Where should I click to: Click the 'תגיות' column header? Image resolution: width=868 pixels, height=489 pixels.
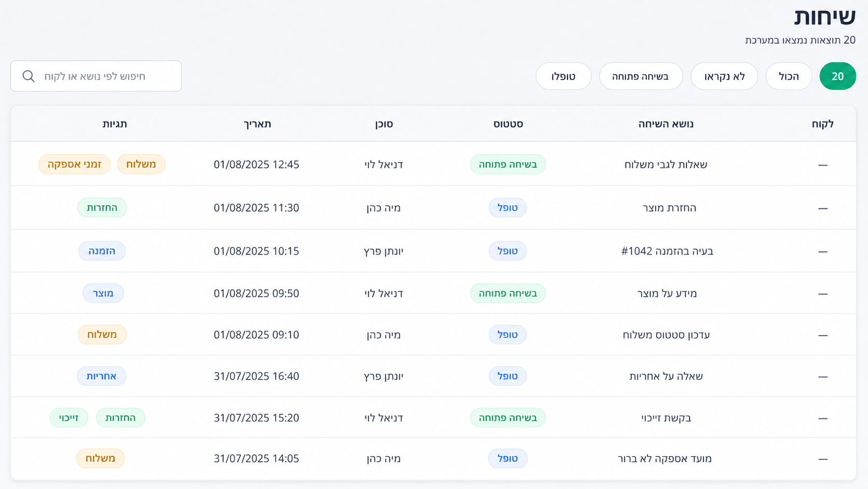point(115,124)
